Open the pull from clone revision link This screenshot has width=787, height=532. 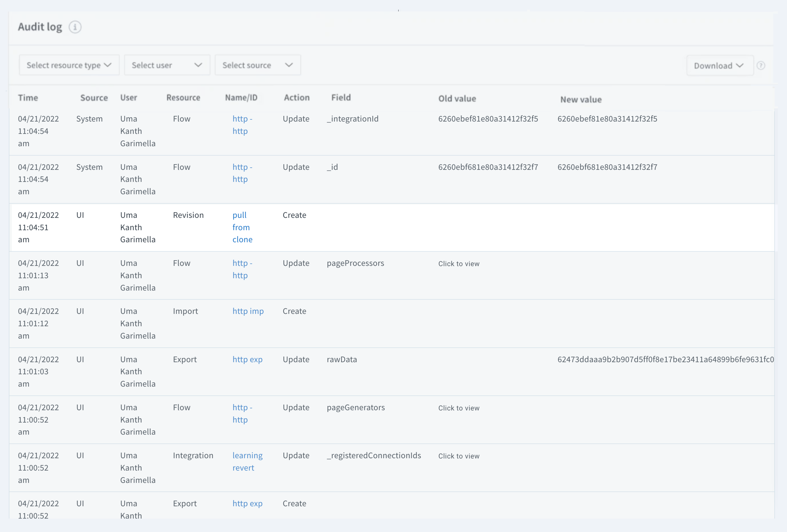243,227
